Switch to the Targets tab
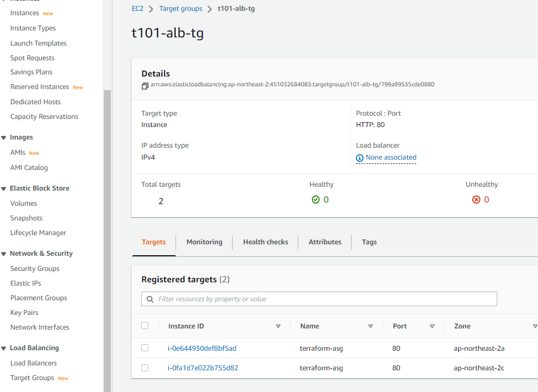 tap(154, 242)
